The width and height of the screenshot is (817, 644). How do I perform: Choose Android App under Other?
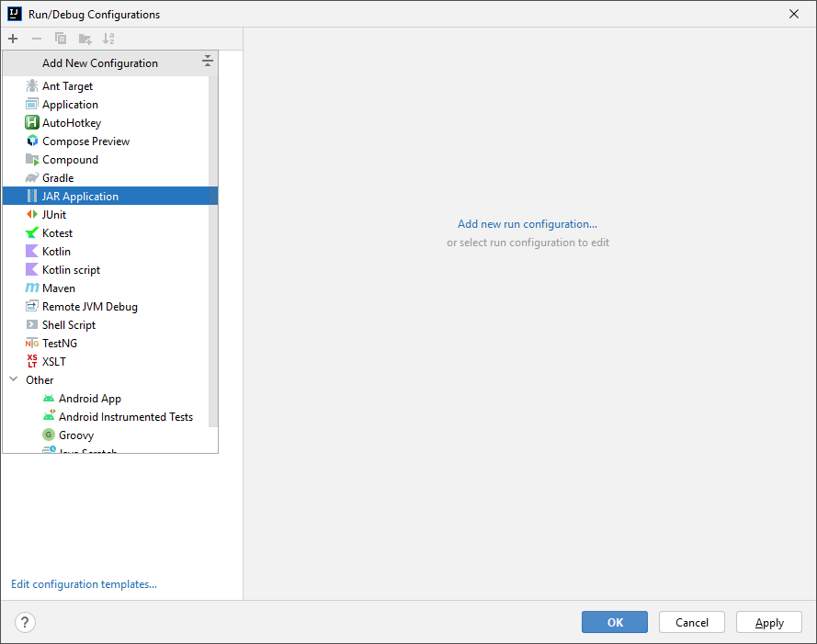[91, 398]
